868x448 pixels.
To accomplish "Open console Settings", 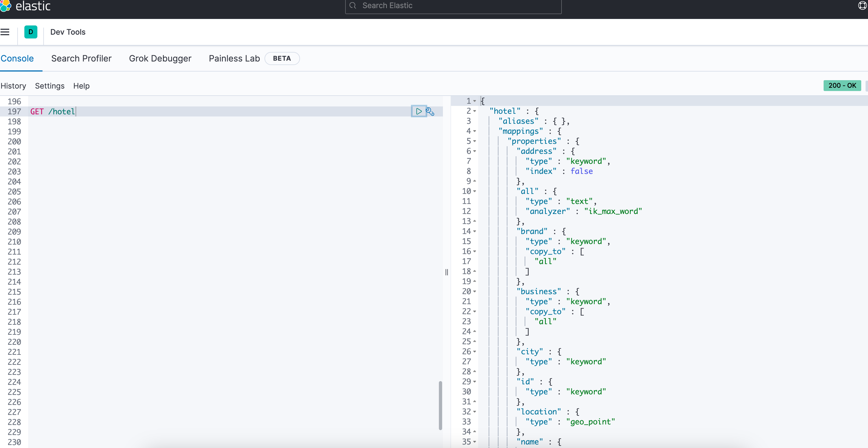I will 50,86.
